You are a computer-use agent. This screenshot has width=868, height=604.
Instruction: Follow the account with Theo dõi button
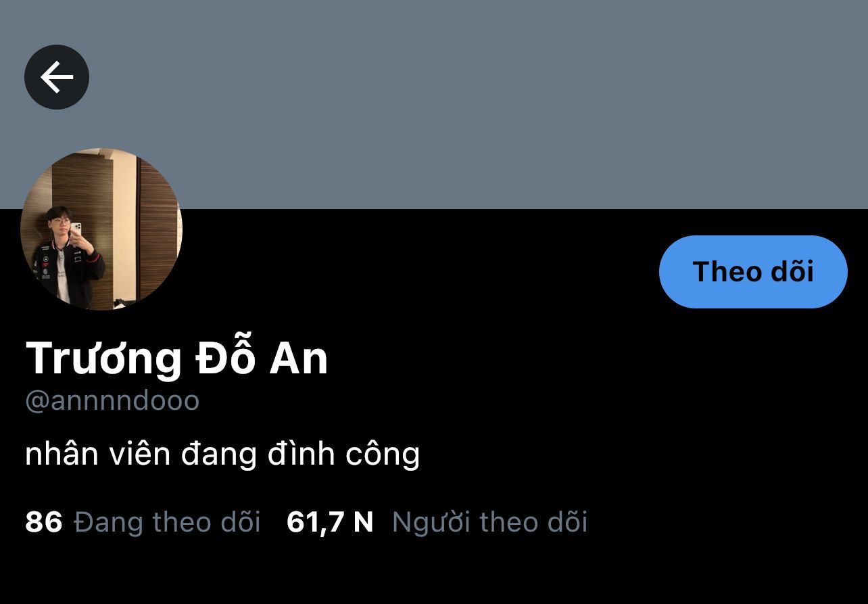pyautogui.click(x=753, y=272)
